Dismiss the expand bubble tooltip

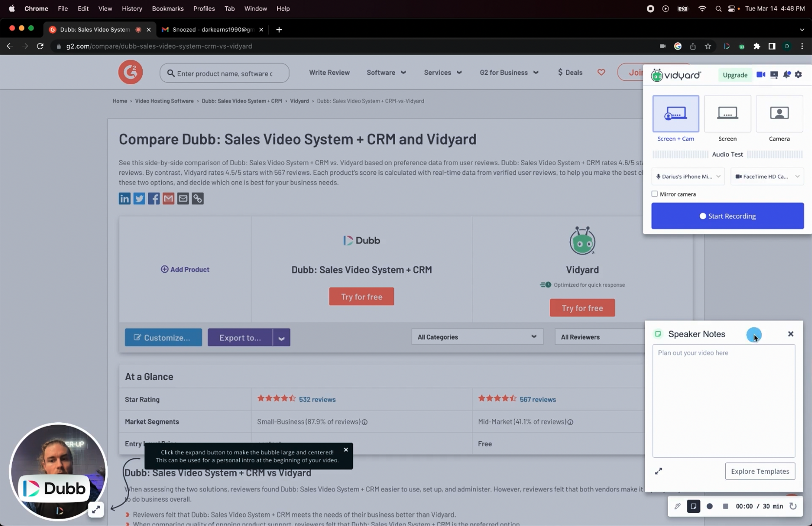(346, 450)
